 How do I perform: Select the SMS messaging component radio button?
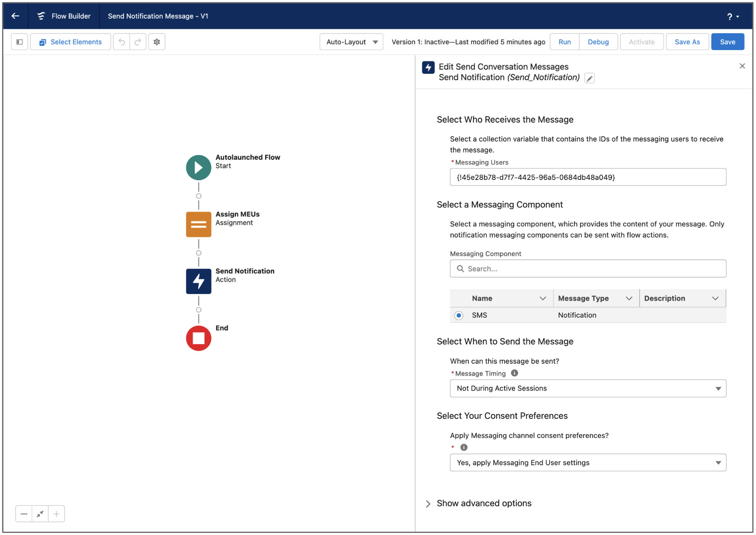(458, 315)
